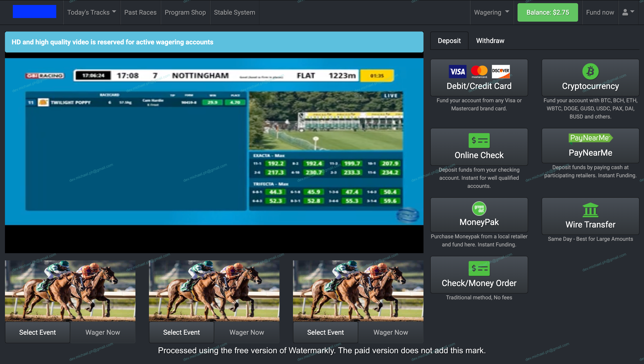Choose the green dot MoneyPak icon

(x=479, y=208)
